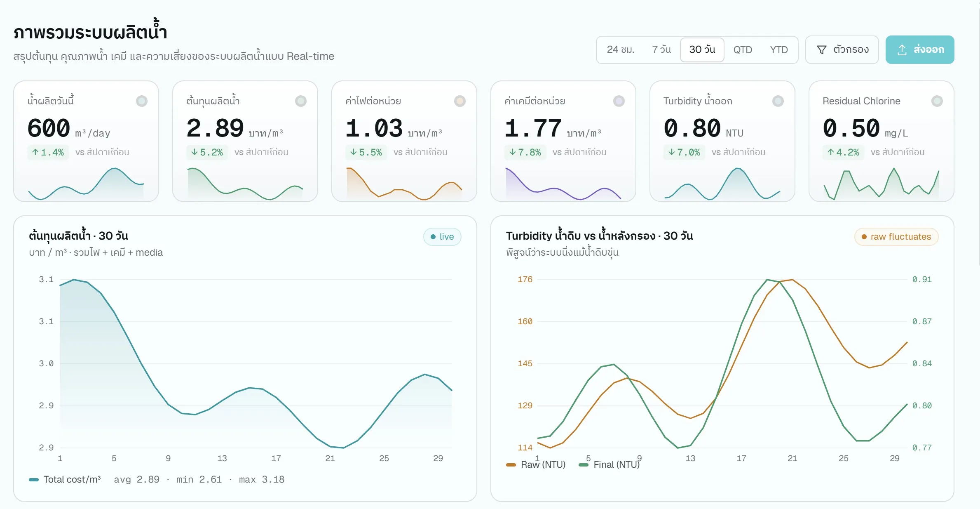980x509 pixels.
Task: Click the ↑1.4% change badge
Action: [48, 152]
